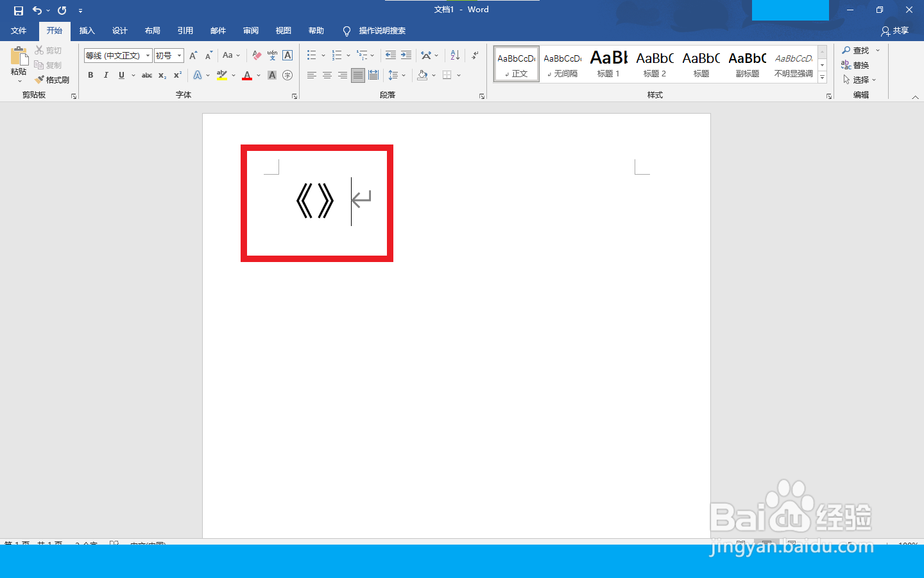This screenshot has height=578, width=924.
Task: Switch to the 设计 ribbon tab
Action: pyautogui.click(x=119, y=31)
